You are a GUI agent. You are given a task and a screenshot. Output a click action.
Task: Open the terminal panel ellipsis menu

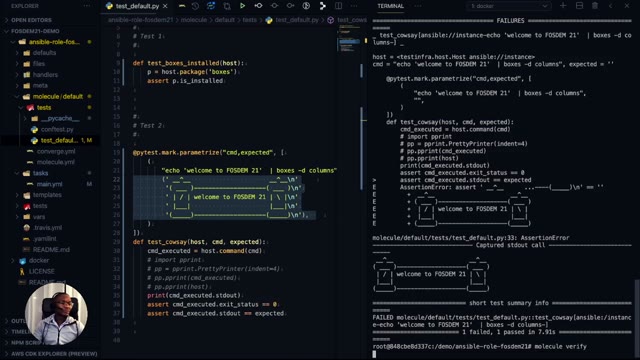click(418, 6)
